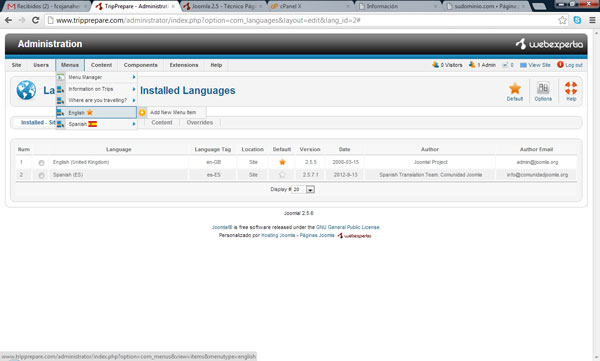Click the Add New Menu Item plus icon
Screen dimensions: 600x361
[x=142, y=113]
